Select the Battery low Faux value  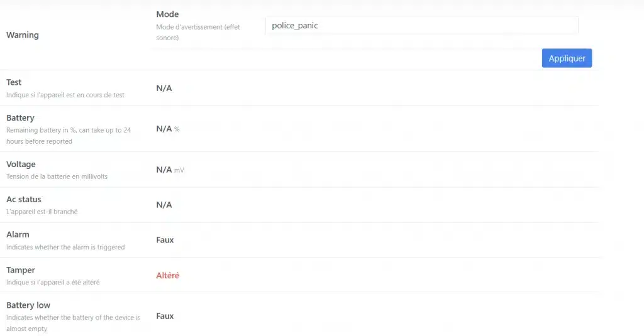(165, 316)
